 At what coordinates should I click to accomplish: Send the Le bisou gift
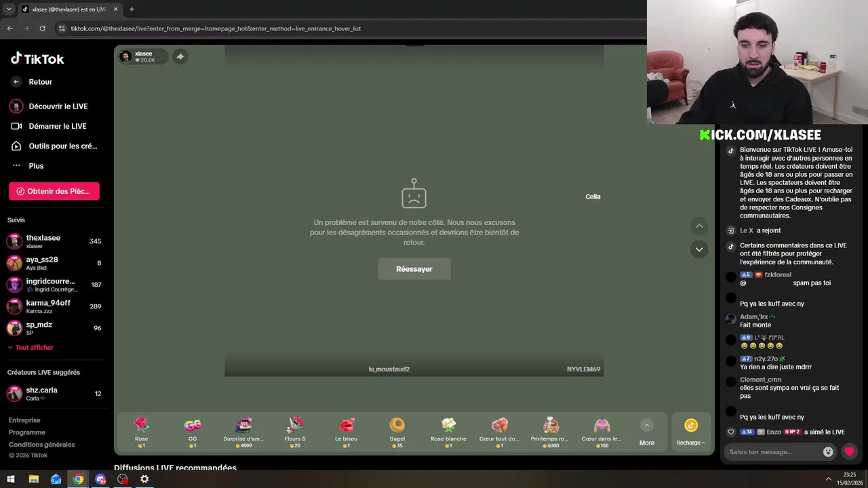[x=346, y=432]
